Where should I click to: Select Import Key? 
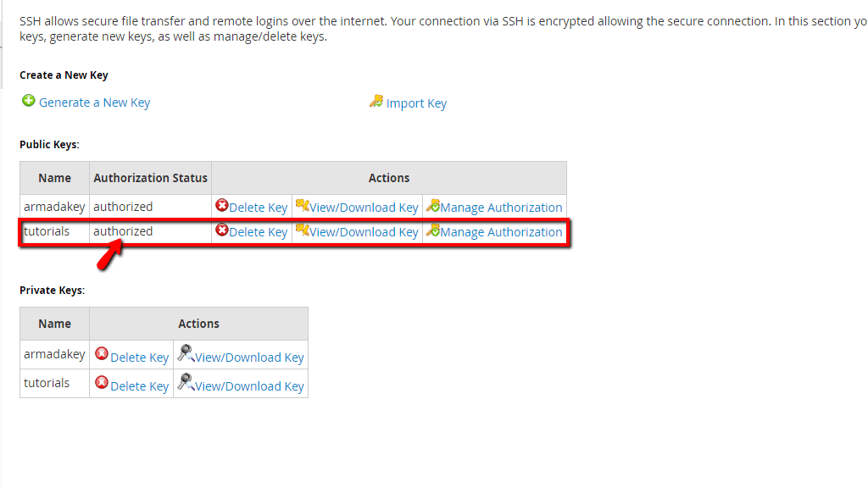coord(415,103)
